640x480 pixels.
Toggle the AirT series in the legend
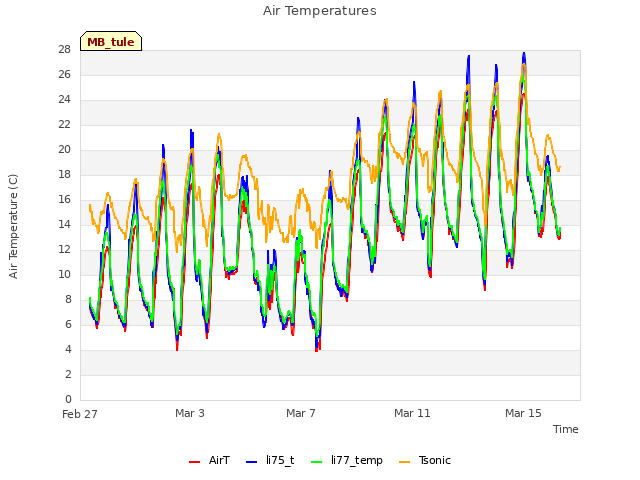point(209,460)
